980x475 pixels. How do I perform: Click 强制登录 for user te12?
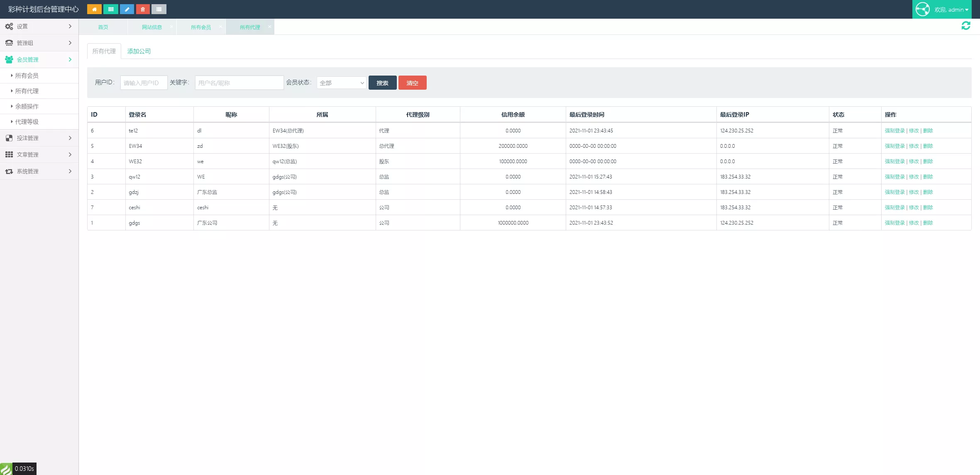(894, 131)
